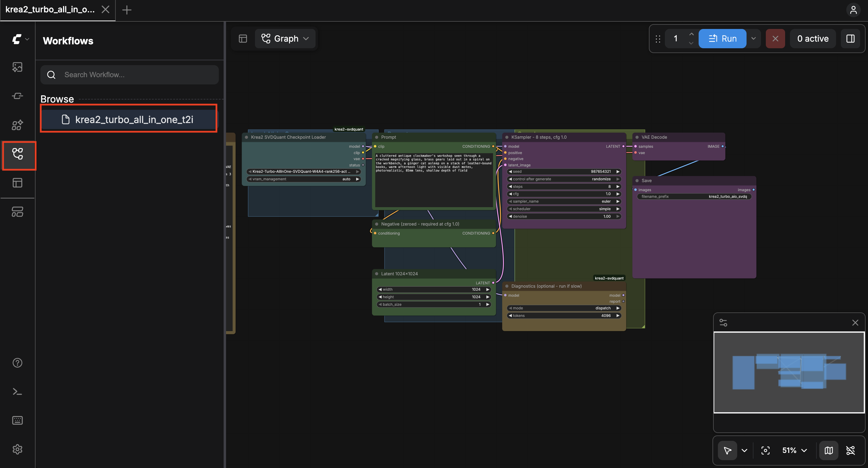The width and height of the screenshot is (868, 468).
Task: Collapse the Latent 1024×1024 node
Action: 377,274
